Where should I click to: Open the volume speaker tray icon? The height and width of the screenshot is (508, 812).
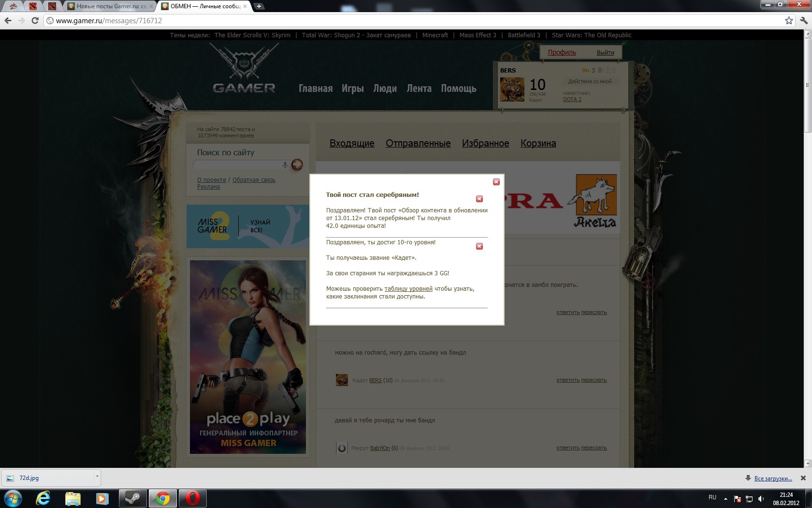(761, 499)
